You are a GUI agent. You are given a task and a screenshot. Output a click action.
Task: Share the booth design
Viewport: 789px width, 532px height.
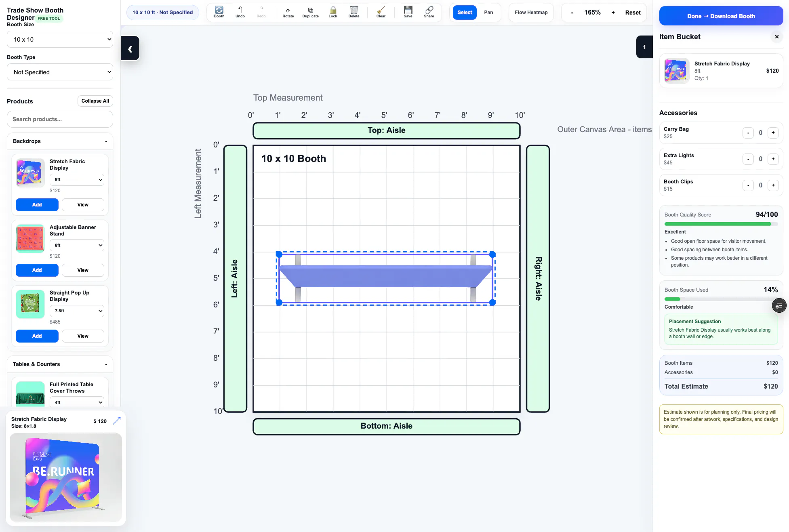pos(429,12)
